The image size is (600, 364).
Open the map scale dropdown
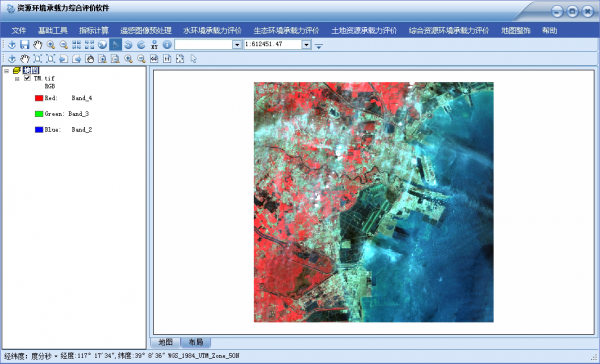307,45
